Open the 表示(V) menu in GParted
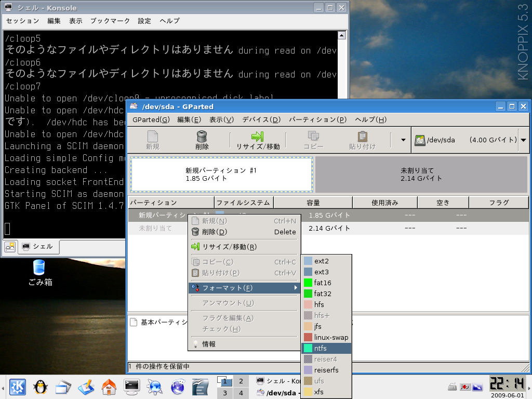 tap(221, 119)
